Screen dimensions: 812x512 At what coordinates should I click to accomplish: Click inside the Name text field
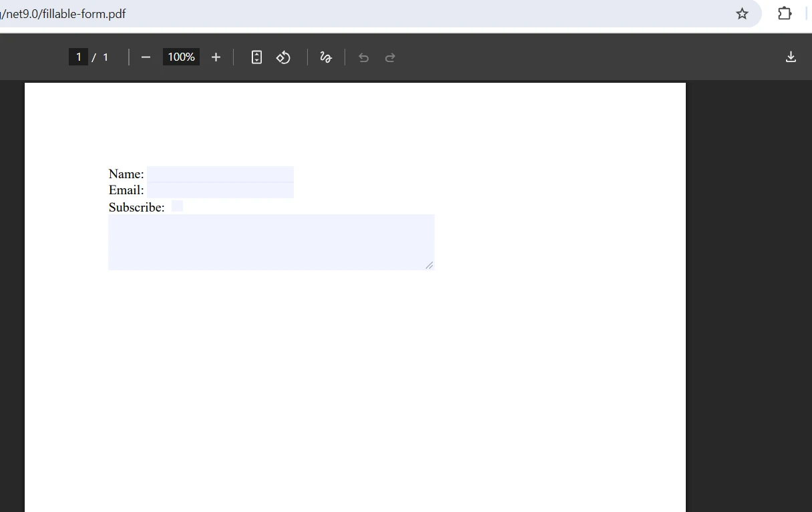(x=220, y=174)
